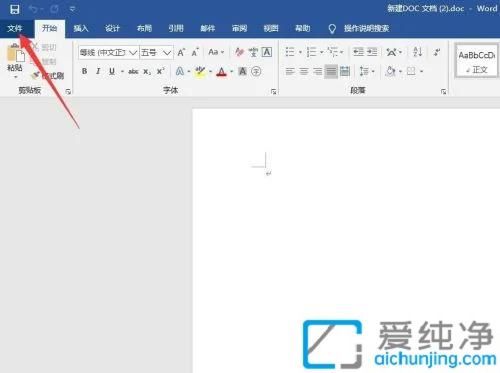Image resolution: width=500 pixels, height=373 pixels.
Task: Select the 正文 AaBbCcDd style thumbnail
Action: (477, 61)
